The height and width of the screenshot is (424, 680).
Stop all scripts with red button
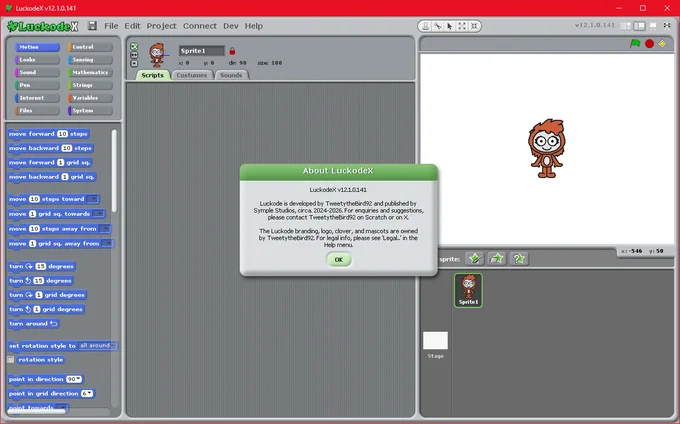pyautogui.click(x=649, y=43)
